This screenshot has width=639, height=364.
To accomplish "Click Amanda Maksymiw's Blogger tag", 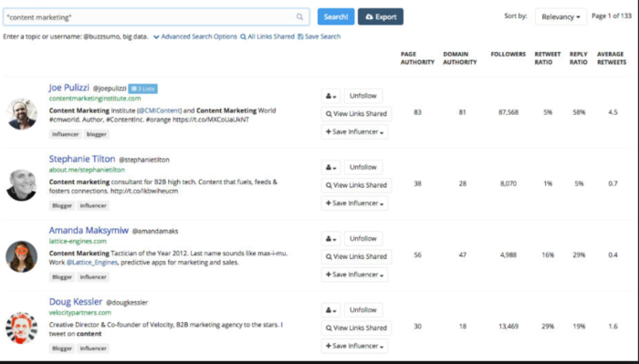I will 62,276.
